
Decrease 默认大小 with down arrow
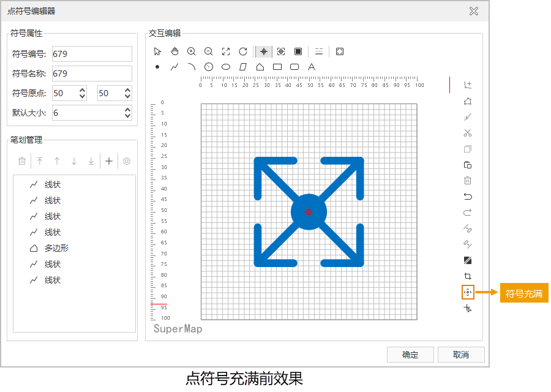(127, 116)
